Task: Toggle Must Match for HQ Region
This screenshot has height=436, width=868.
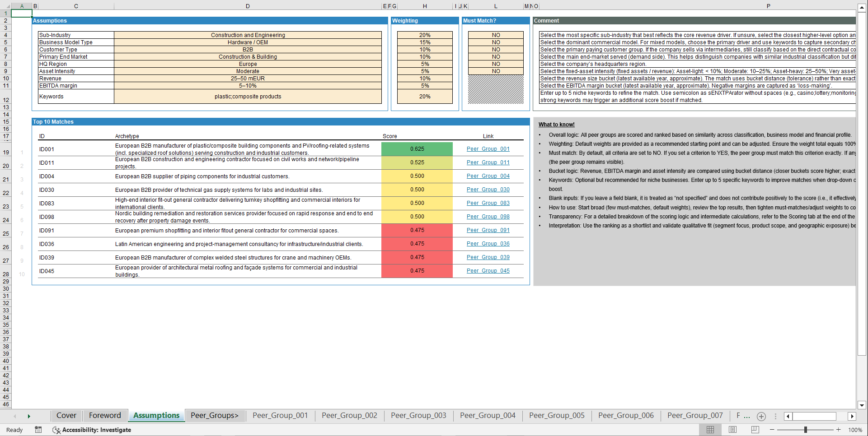Action: pyautogui.click(x=496, y=64)
